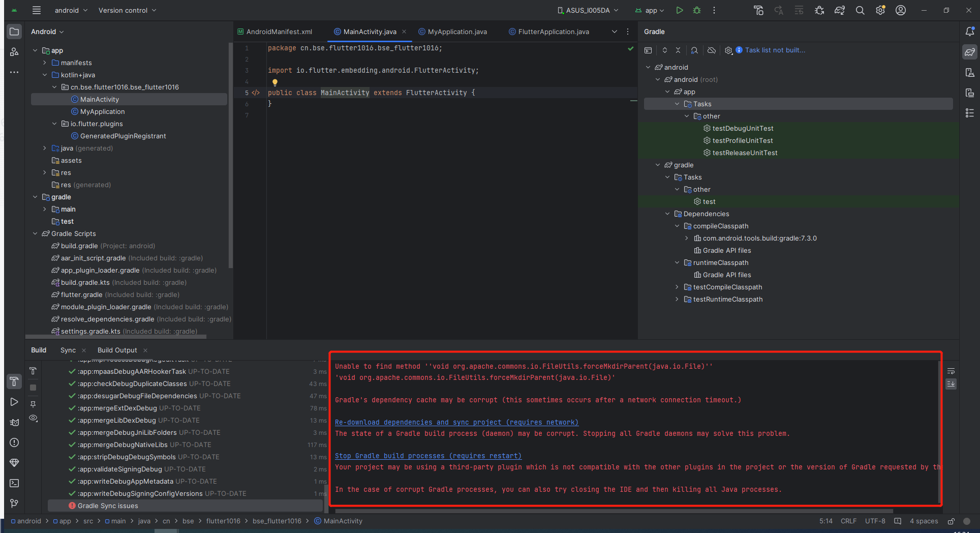Open the app run configuration dropdown
This screenshot has width=980, height=533.
(650, 10)
